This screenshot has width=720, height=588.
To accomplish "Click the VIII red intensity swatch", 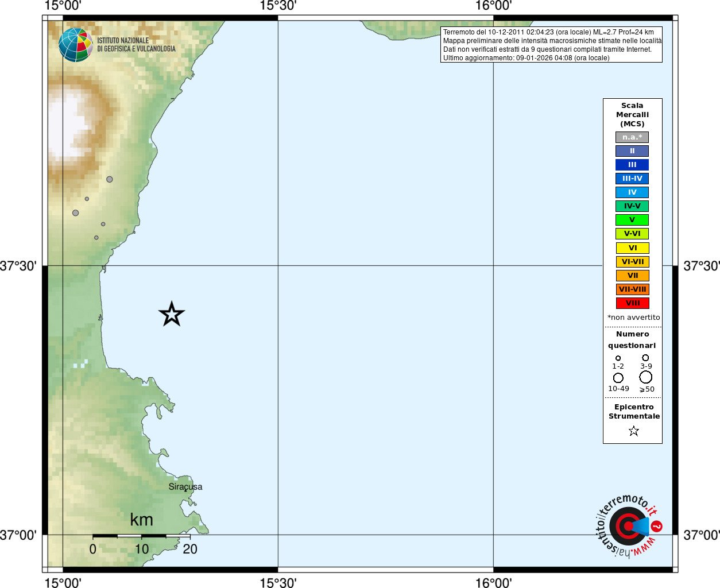I will click(632, 303).
